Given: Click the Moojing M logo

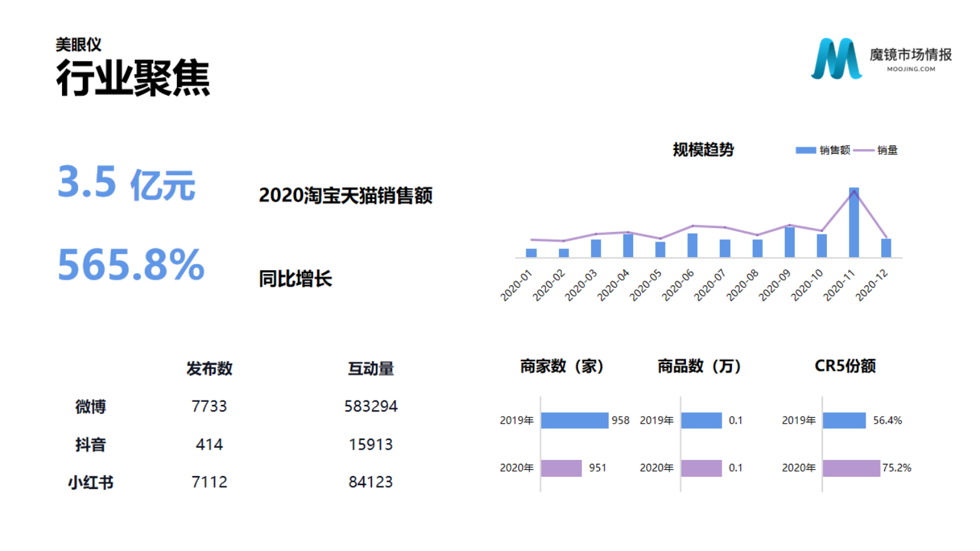Looking at the screenshot, I should pos(837,58).
